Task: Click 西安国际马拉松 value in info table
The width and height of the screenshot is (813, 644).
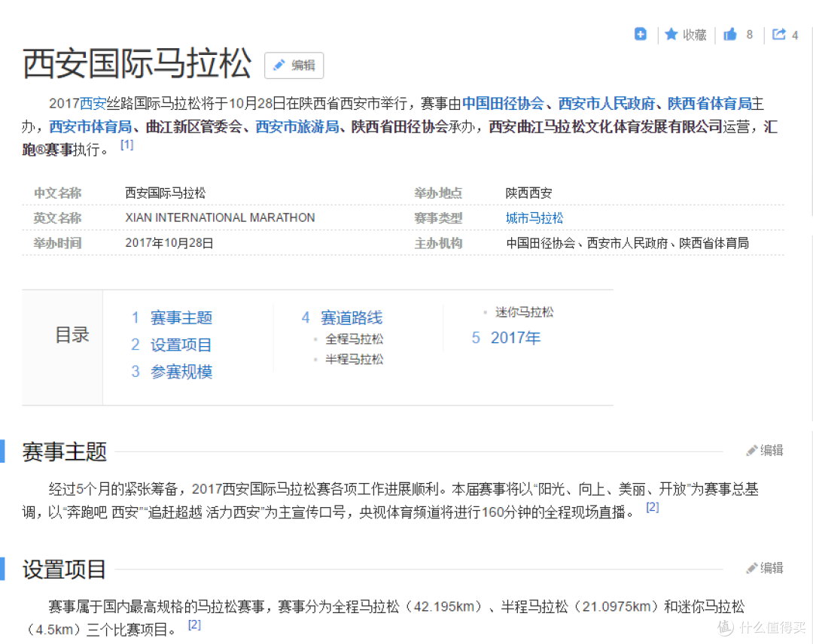Action: tap(166, 193)
